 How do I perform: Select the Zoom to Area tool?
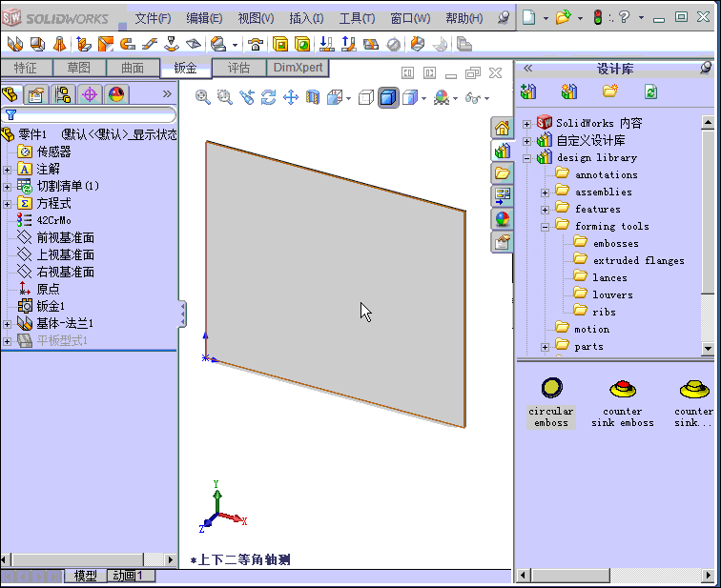(x=225, y=97)
